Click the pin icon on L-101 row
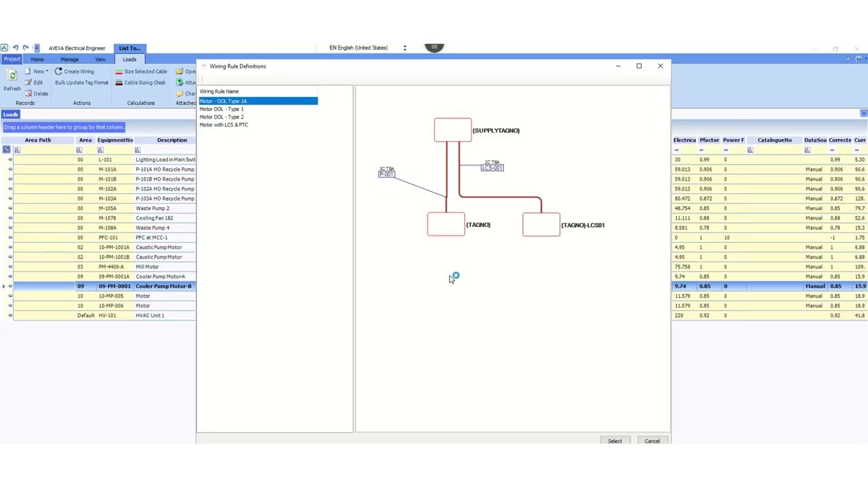This screenshot has width=868, height=488. click(10, 160)
